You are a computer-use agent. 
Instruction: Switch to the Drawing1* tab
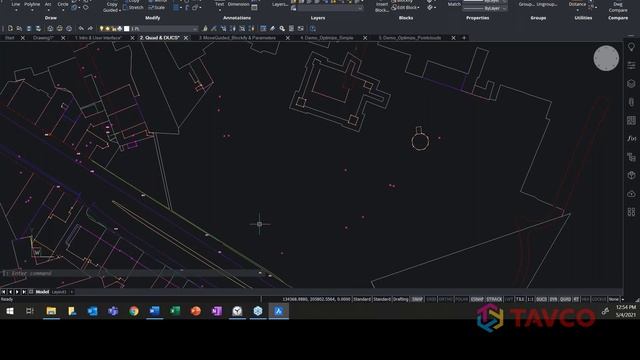43,38
